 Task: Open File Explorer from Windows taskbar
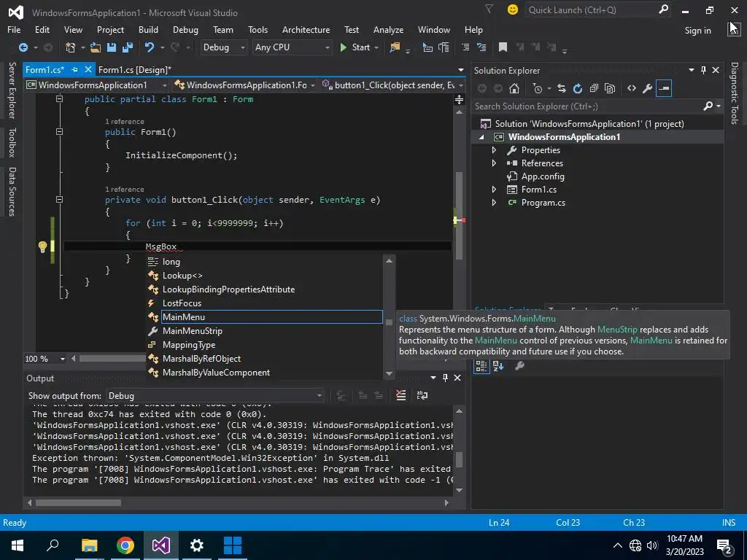point(89,545)
